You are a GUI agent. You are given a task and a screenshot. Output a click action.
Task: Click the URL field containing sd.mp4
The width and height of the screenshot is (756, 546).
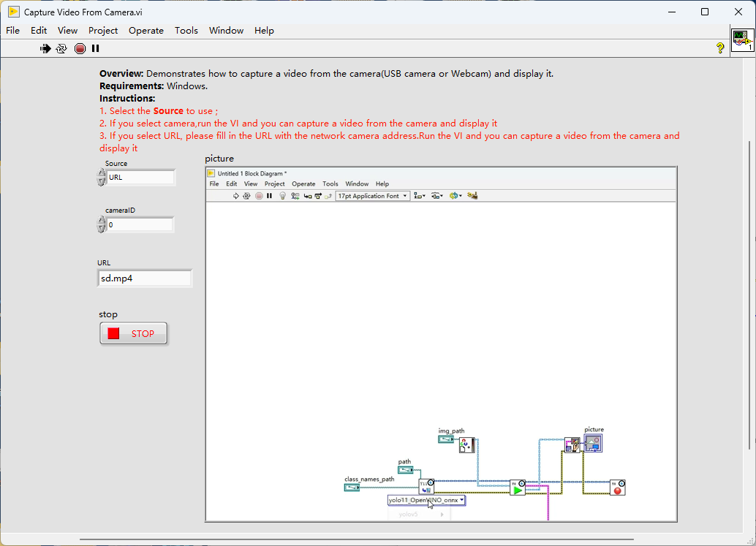point(145,278)
